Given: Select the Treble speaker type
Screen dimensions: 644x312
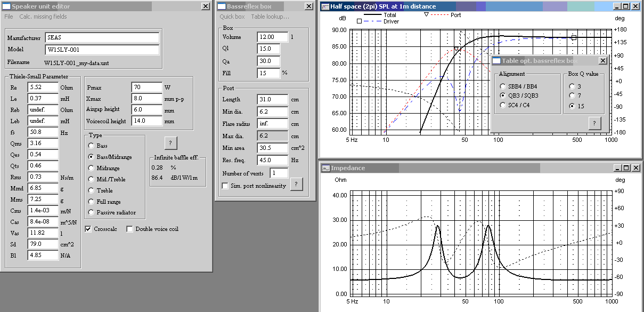Looking at the screenshot, I should tap(92, 190).
